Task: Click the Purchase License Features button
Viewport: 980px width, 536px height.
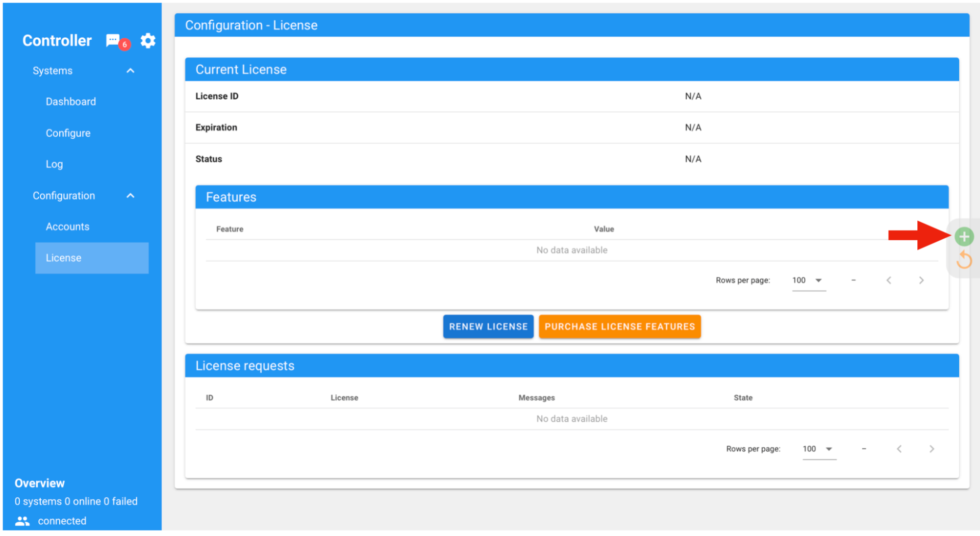Action: pos(620,326)
